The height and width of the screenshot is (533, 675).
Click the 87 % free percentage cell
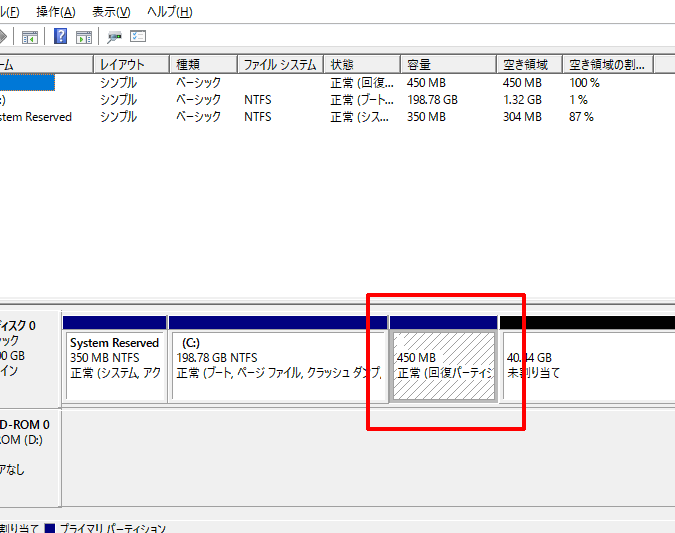click(x=581, y=117)
